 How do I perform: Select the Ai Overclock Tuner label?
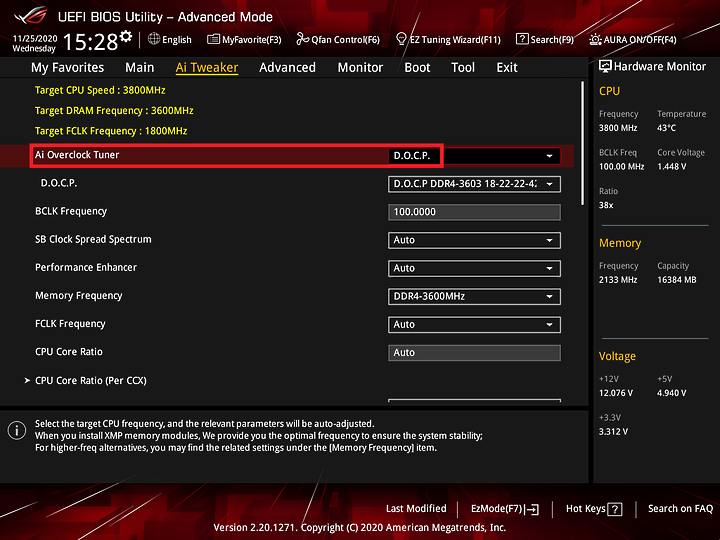tap(77, 155)
